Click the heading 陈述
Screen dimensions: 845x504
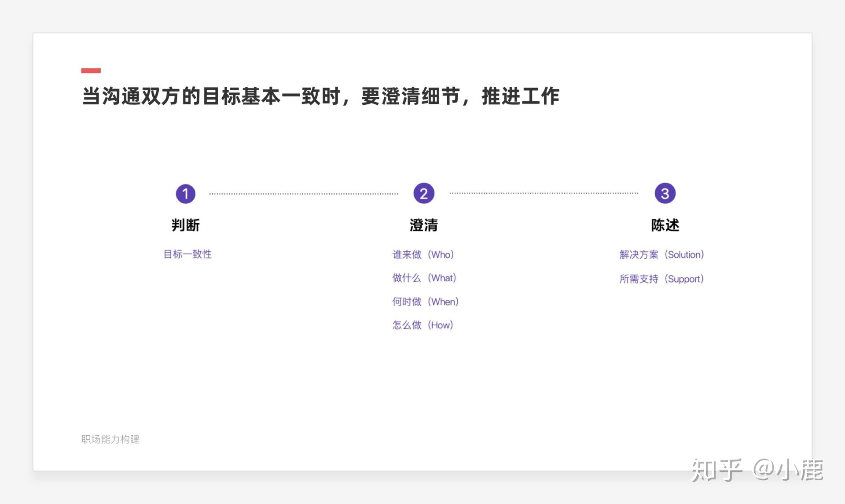tap(665, 225)
